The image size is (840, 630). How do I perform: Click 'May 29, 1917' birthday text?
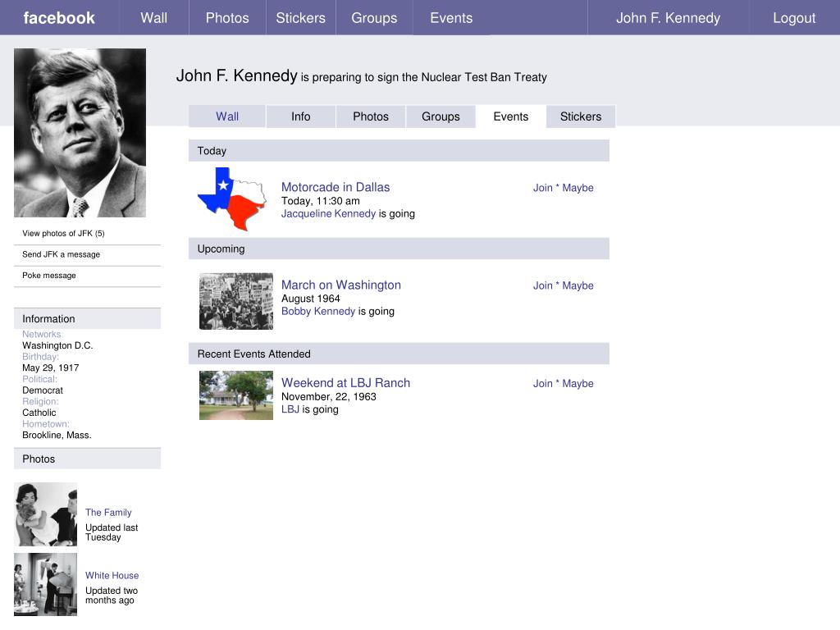coord(50,367)
